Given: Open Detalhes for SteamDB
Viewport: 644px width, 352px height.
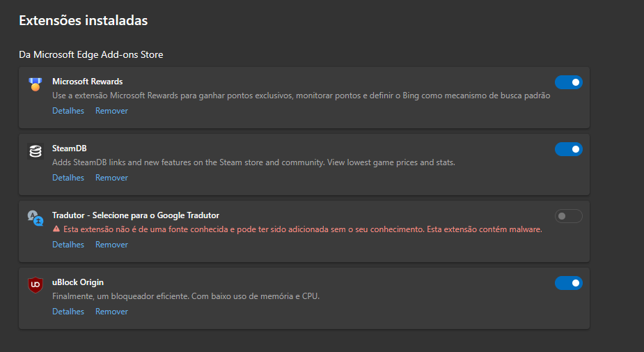Looking at the screenshot, I should 68,178.
